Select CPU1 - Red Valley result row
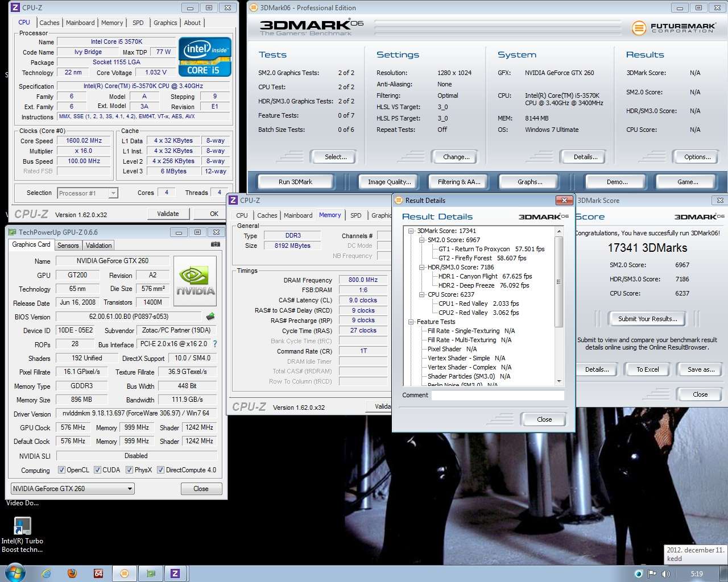This screenshot has width=728, height=582. [x=478, y=304]
